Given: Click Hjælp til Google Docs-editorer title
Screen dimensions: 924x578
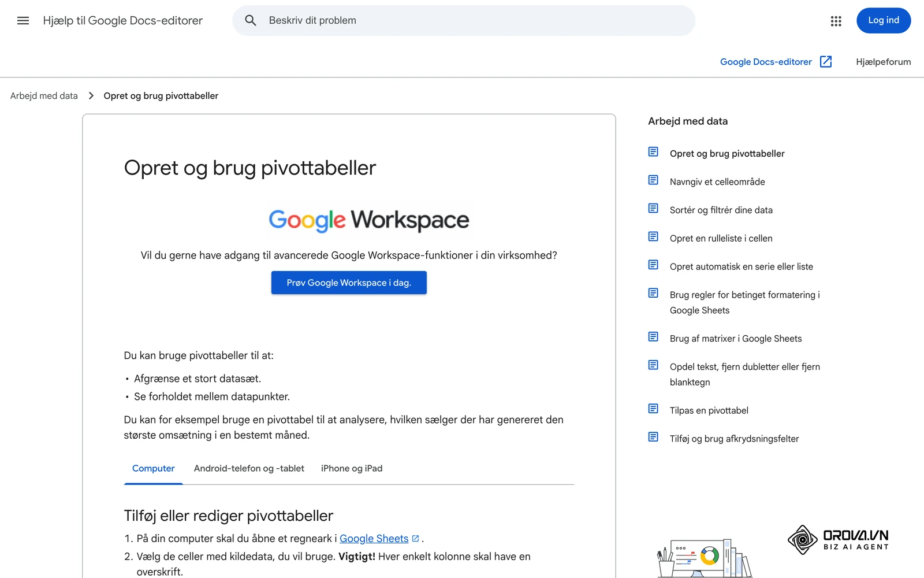Looking at the screenshot, I should (123, 21).
